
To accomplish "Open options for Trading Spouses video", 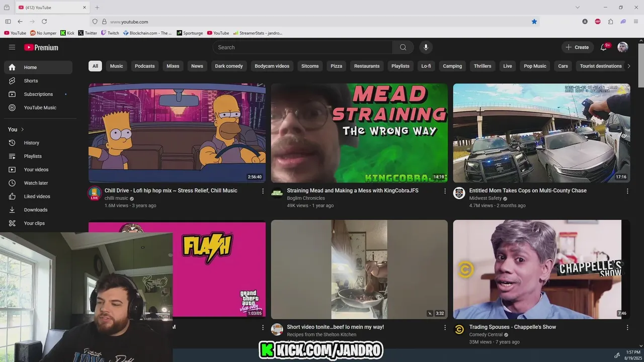I will 627,327.
